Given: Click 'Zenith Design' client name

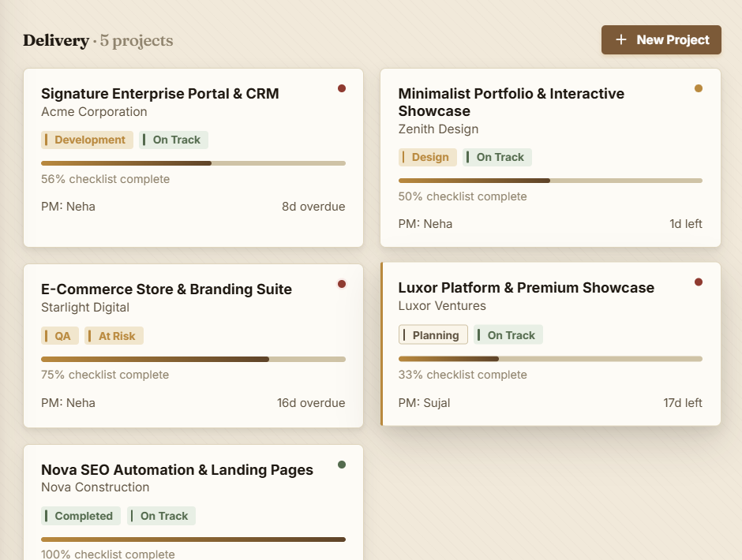Looking at the screenshot, I should (438, 129).
